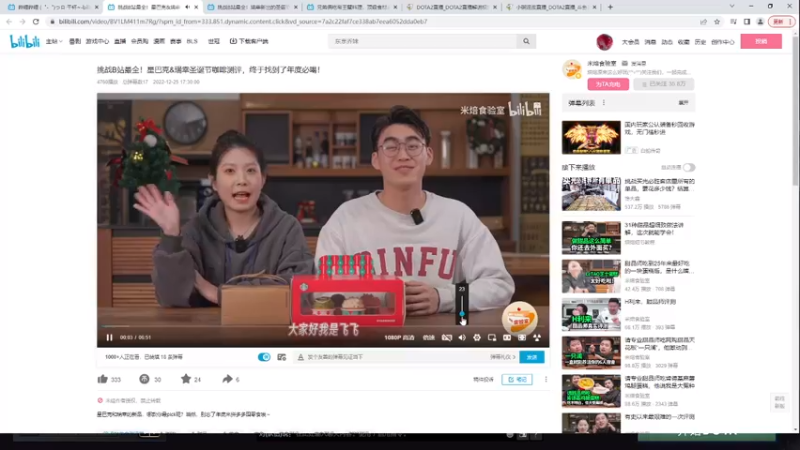Send danmaku with blue send button
The height and width of the screenshot is (450, 800).
532,357
